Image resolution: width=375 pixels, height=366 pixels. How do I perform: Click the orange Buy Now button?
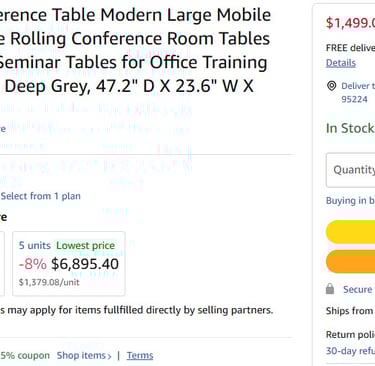(x=350, y=261)
